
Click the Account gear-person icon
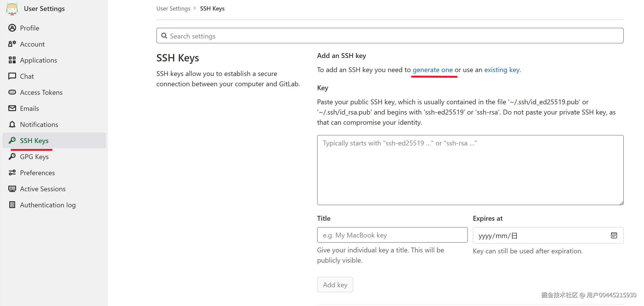[x=12, y=44]
